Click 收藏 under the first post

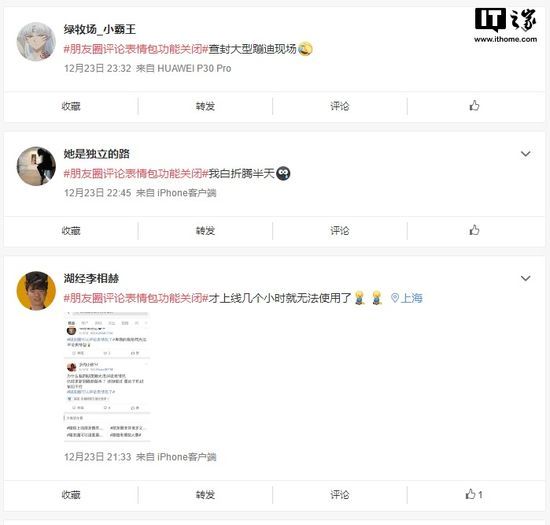(x=71, y=106)
